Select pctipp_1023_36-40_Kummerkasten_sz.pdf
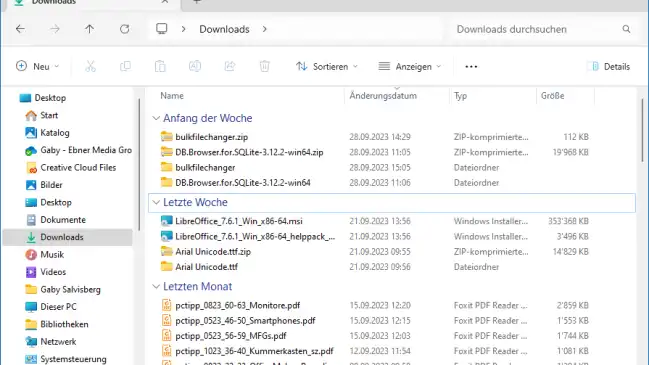 pos(254,351)
